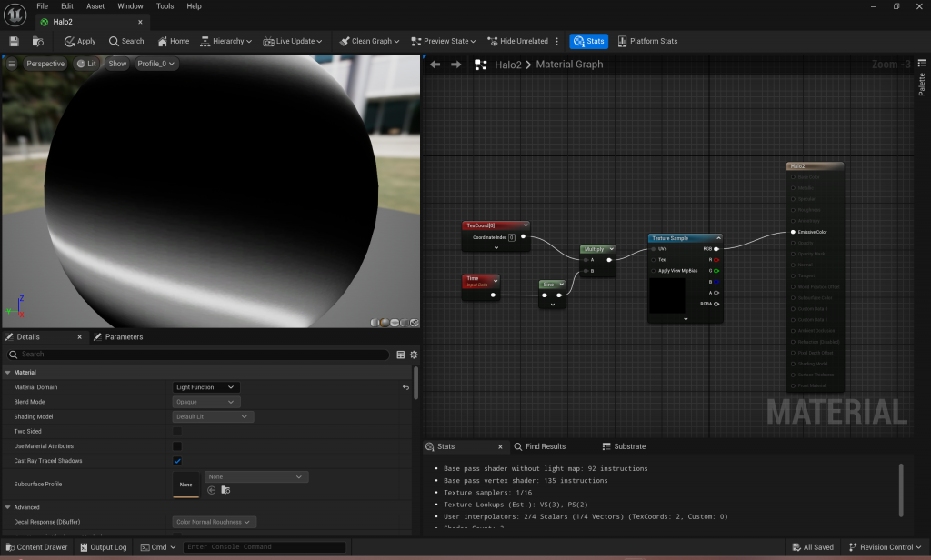This screenshot has height=560, width=931.
Task: Click the viewport hamburger options icon
Action: tap(12, 64)
